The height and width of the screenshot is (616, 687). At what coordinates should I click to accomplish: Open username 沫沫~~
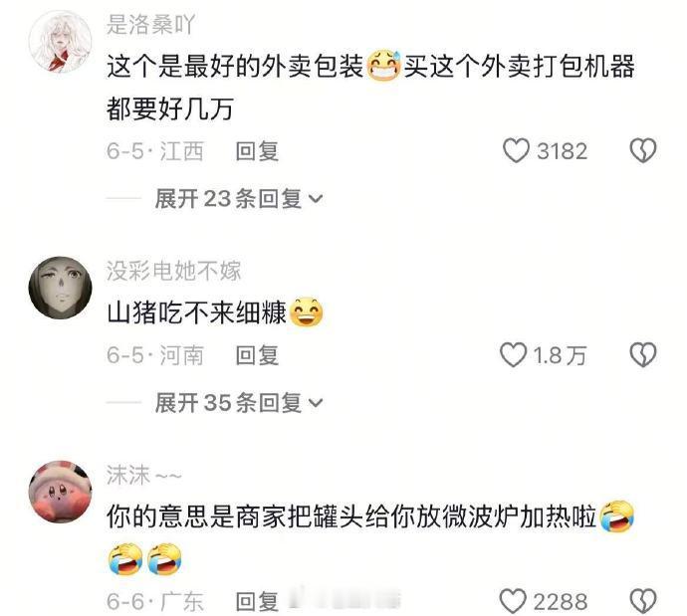tap(144, 475)
